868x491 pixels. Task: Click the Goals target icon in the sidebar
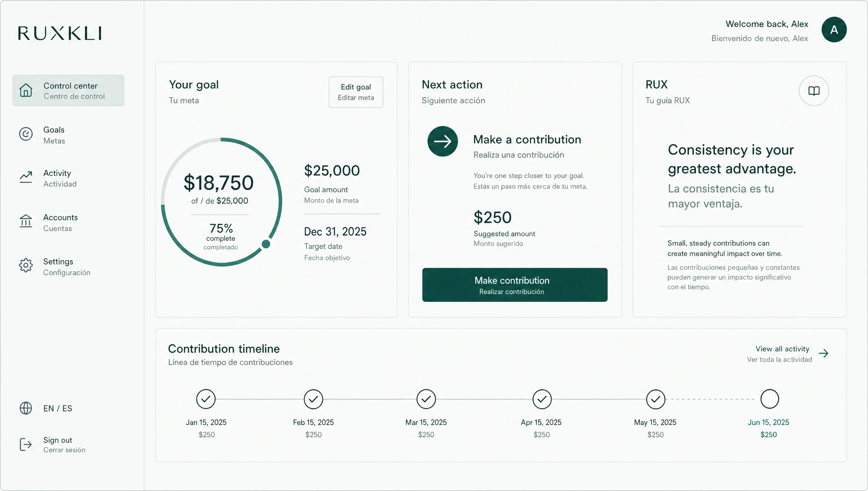(x=26, y=134)
